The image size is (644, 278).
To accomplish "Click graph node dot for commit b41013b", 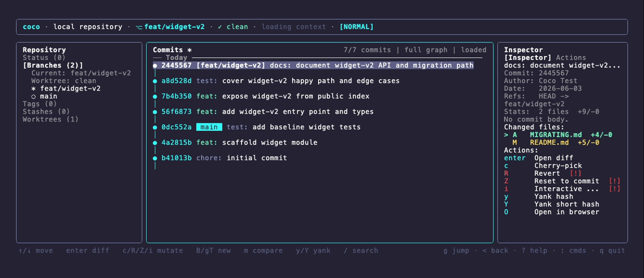I will pyautogui.click(x=155, y=158).
